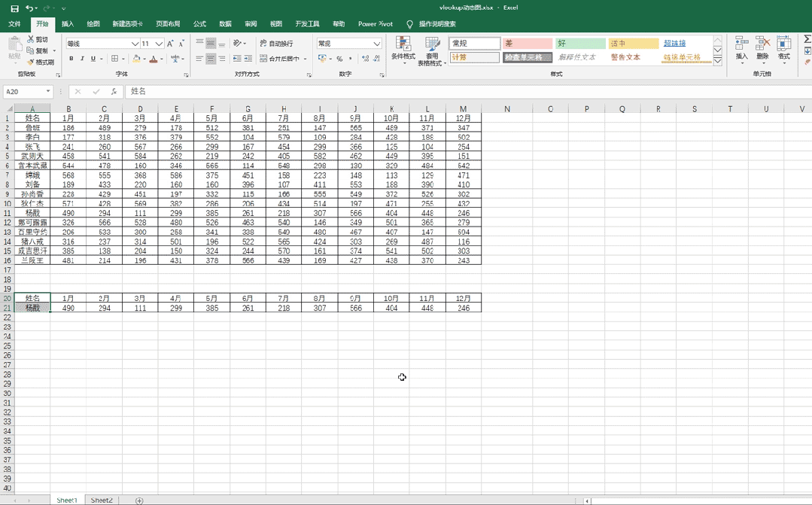Switch to the Sheet2 tab
Viewport: 812px width, 505px height.
(x=102, y=500)
